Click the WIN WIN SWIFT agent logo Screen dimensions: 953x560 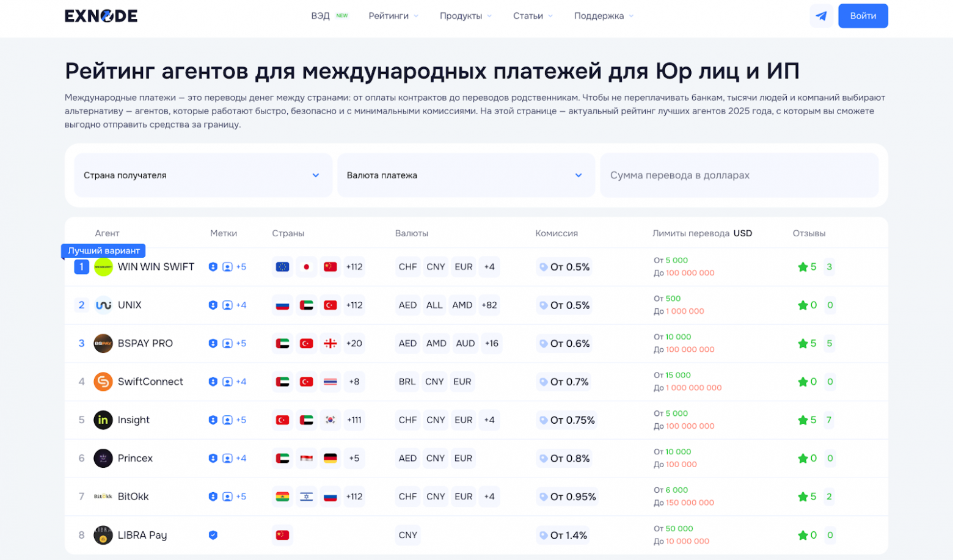103,267
